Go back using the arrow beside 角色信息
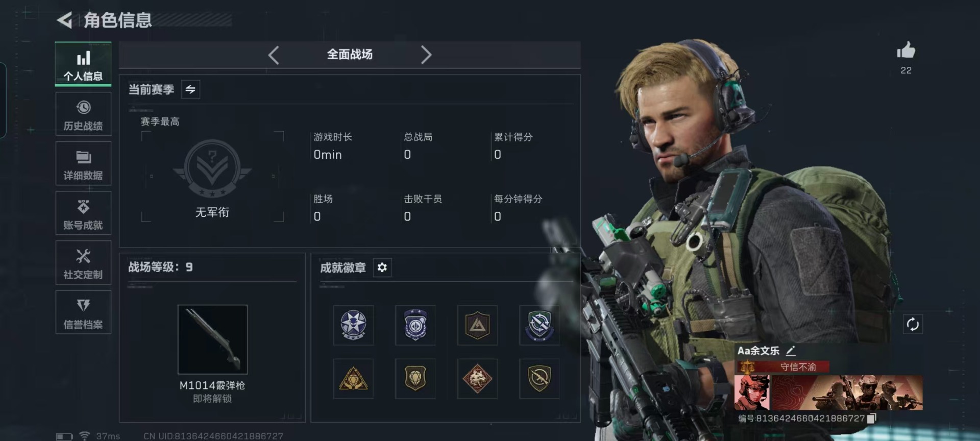The image size is (980, 441). 65,20
